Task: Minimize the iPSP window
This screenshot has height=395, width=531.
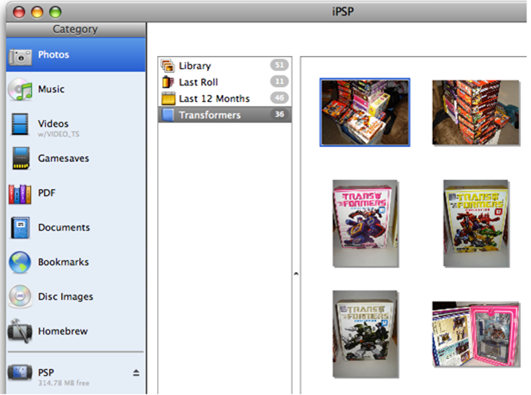Action: click(x=37, y=12)
